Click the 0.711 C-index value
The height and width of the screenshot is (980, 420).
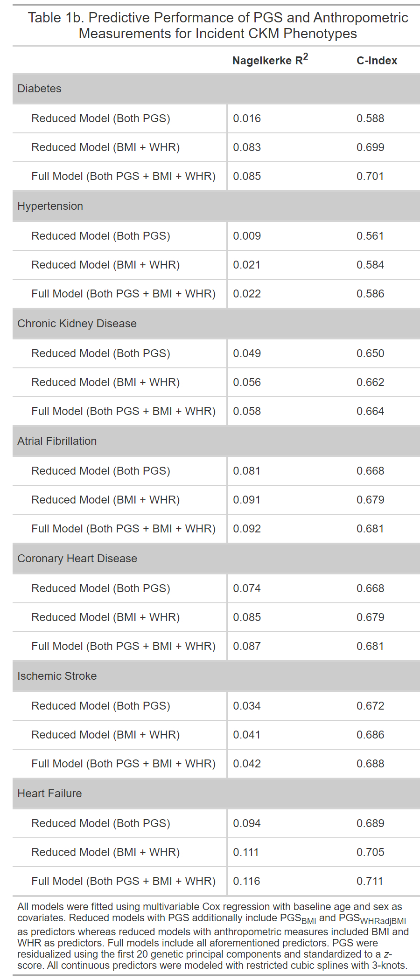point(370,881)
